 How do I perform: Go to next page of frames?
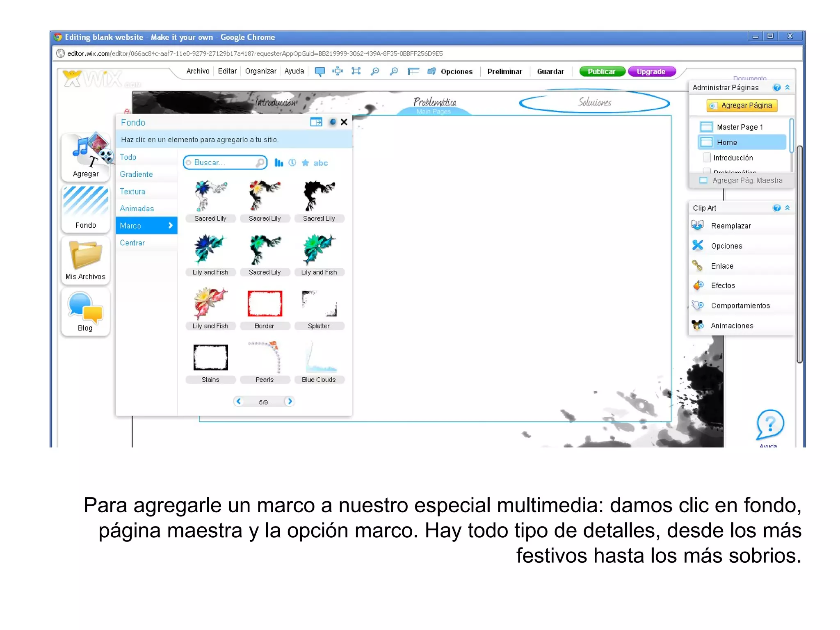tap(290, 401)
